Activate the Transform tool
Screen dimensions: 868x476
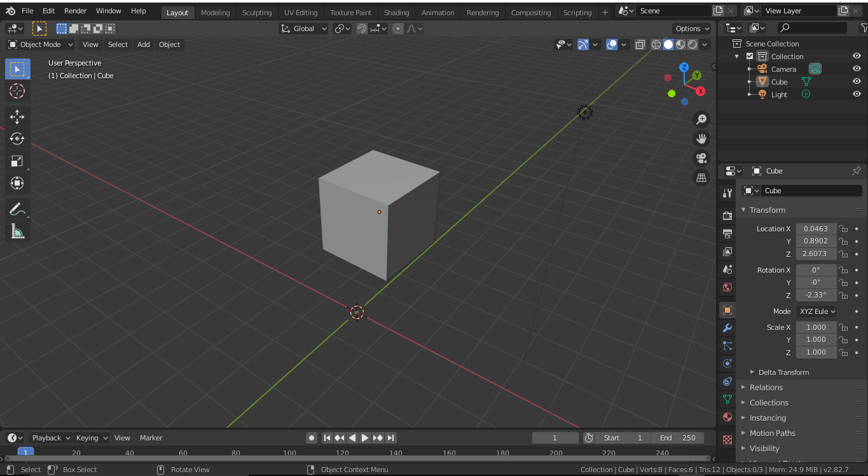[18, 183]
